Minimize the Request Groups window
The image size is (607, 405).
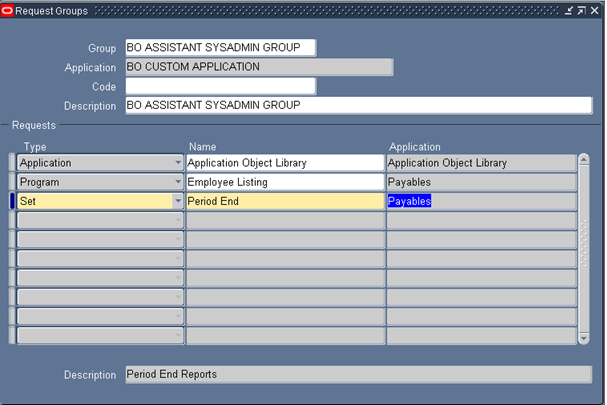[569, 11]
